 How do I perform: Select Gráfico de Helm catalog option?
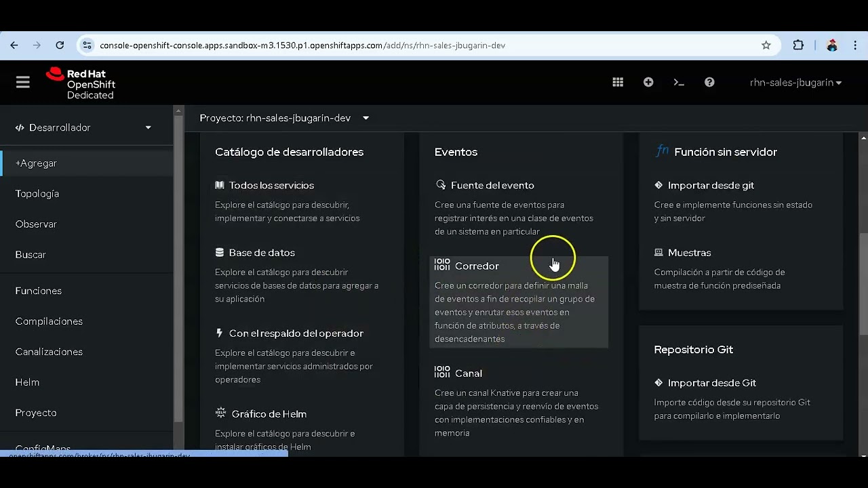[x=269, y=414]
